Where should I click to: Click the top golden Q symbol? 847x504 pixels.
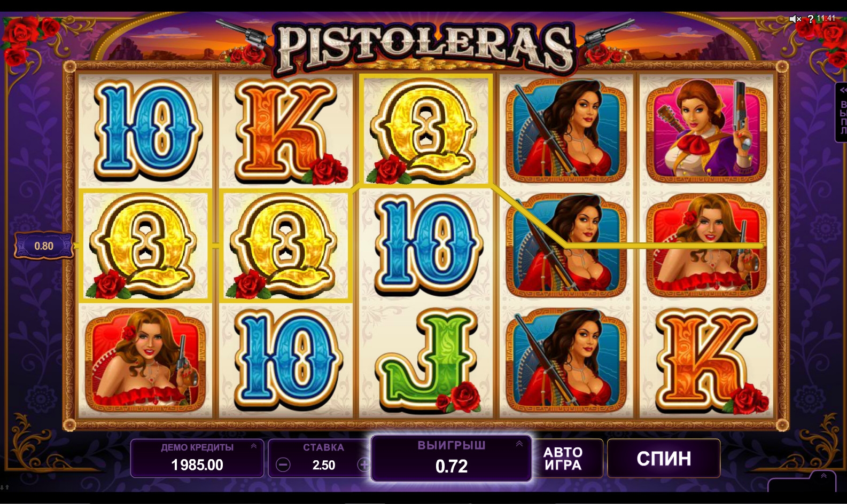[x=425, y=129]
